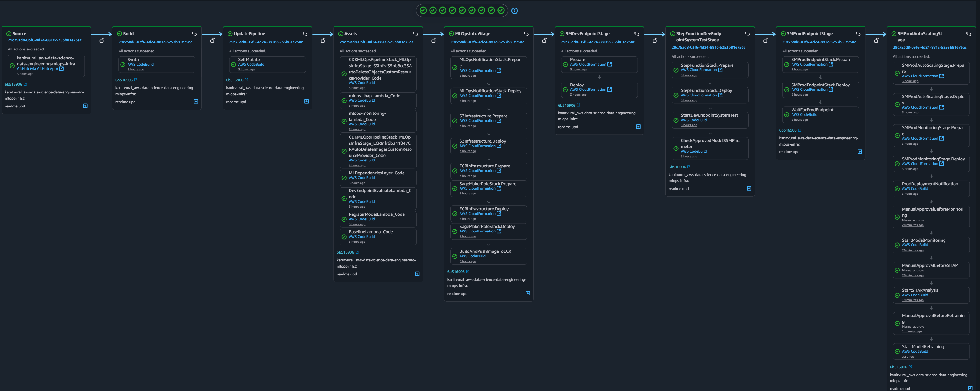
Task: Click rollback icon on Build stage
Action: [x=194, y=34]
